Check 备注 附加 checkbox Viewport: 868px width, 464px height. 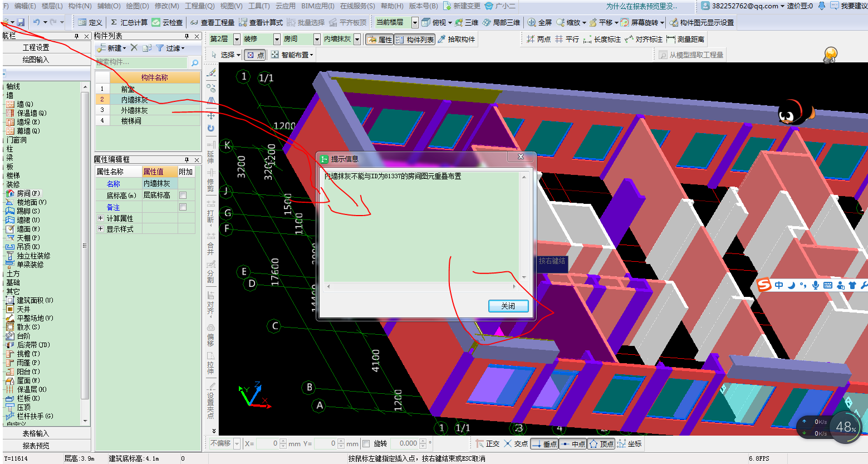pos(183,207)
